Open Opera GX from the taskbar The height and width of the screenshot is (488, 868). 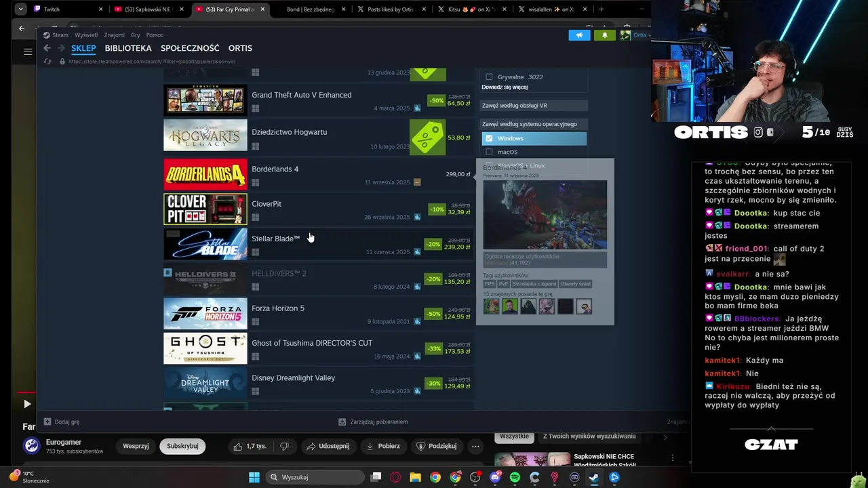395,477
